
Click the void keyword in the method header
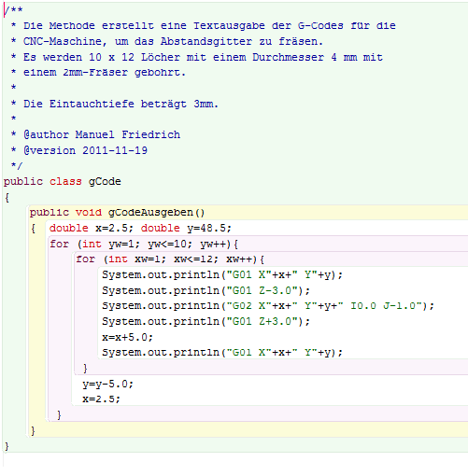click(89, 213)
